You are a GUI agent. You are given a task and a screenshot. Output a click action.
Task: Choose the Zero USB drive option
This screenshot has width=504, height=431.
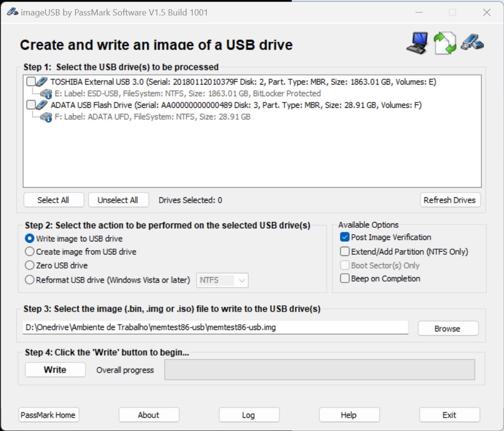point(30,266)
